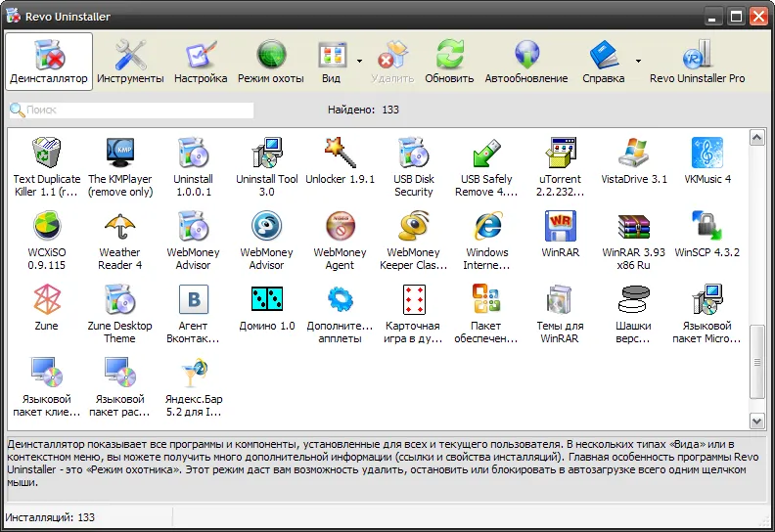
Task: Click the Поиск search input field
Action: pyautogui.click(x=131, y=110)
